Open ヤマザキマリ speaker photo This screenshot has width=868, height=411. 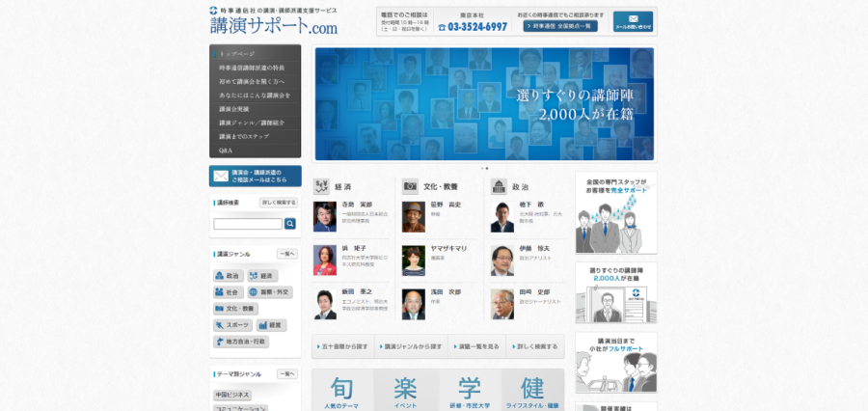[x=414, y=260]
